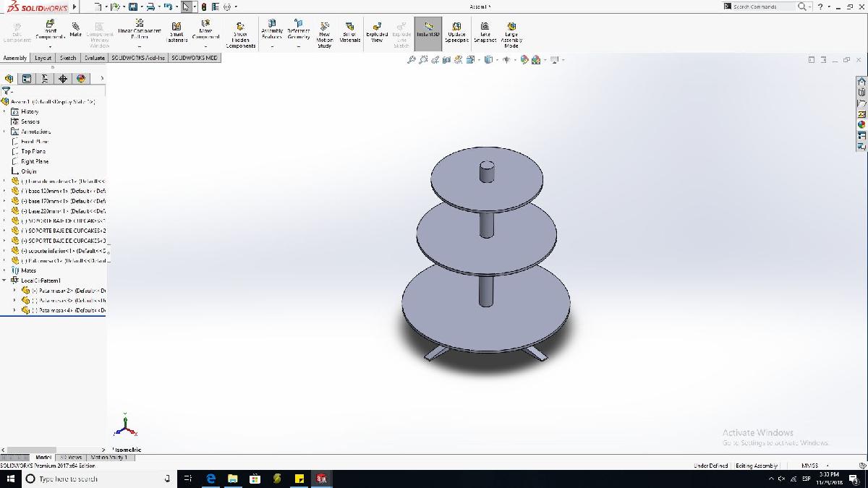Collapse the LocalCirPattern1 tree node
868x488 pixels.
[x=4, y=281]
